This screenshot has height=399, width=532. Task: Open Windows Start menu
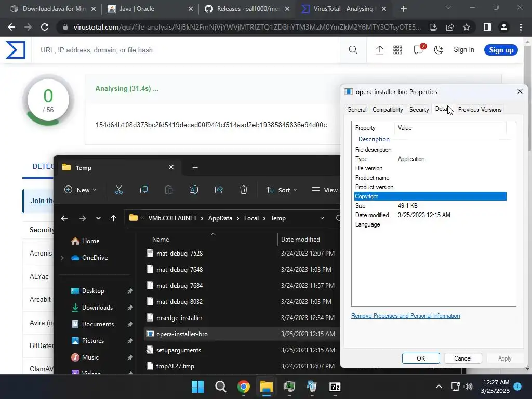(197, 387)
